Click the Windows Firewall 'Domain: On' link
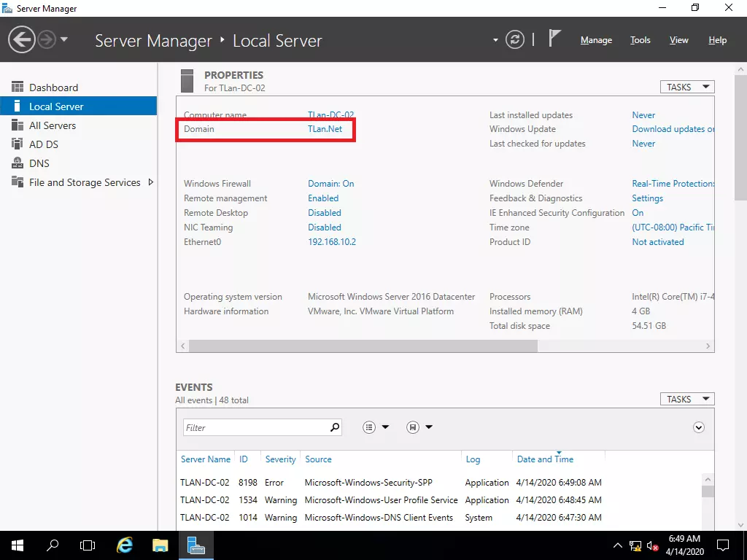Image resolution: width=747 pixels, height=560 pixels. (x=330, y=184)
